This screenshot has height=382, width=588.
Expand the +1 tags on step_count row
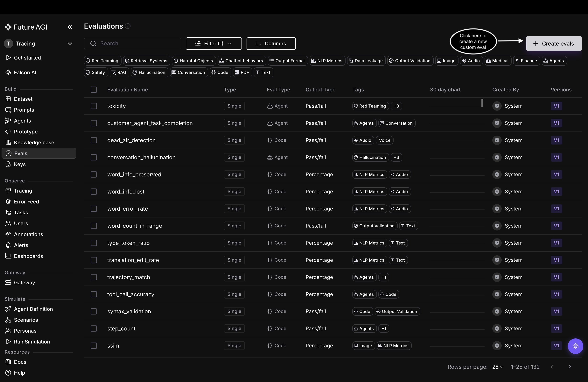click(384, 328)
